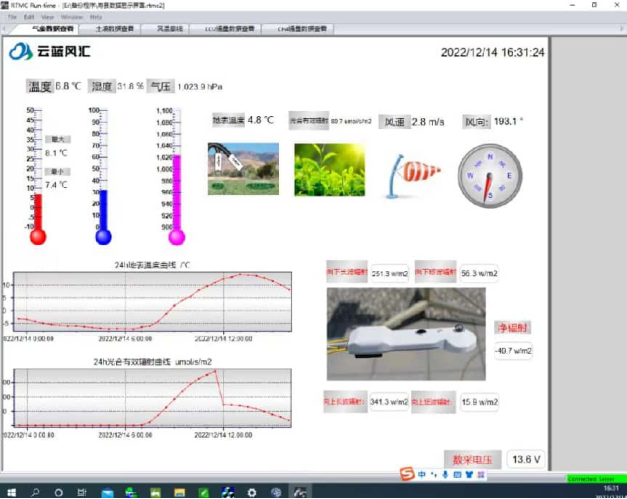The height and width of the screenshot is (499, 627).
Task: Click the 24h光合有效辐射曲线 chart
Action: pyautogui.click(x=152, y=398)
